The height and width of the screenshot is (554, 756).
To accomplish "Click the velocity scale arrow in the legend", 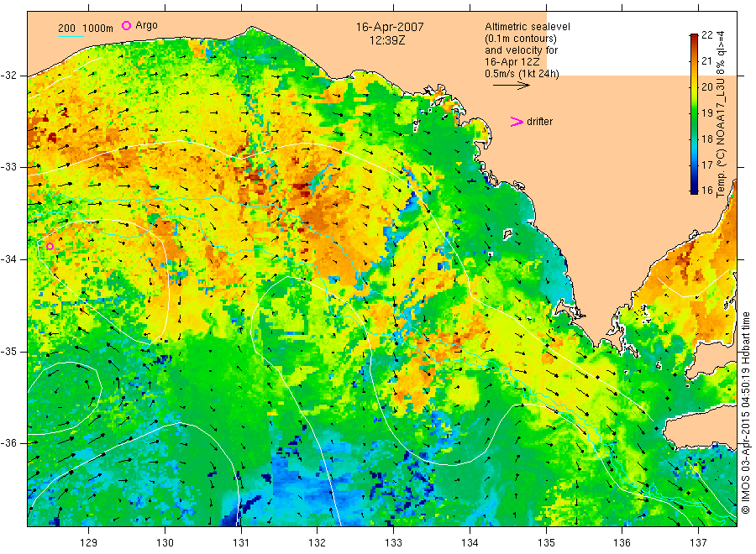I will pyautogui.click(x=511, y=86).
